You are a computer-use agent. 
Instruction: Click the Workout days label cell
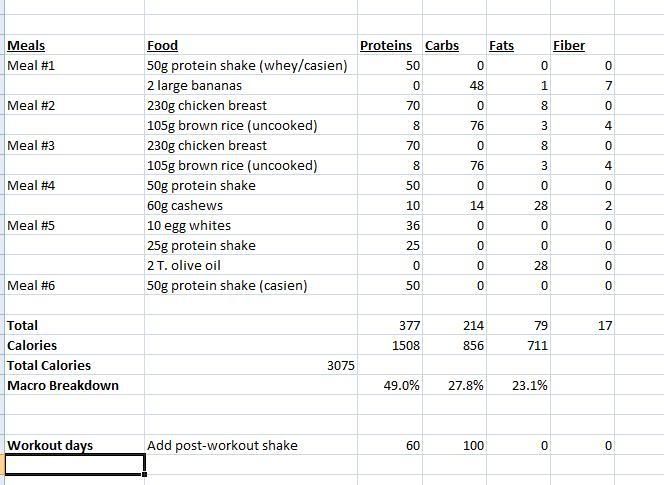click(x=50, y=445)
